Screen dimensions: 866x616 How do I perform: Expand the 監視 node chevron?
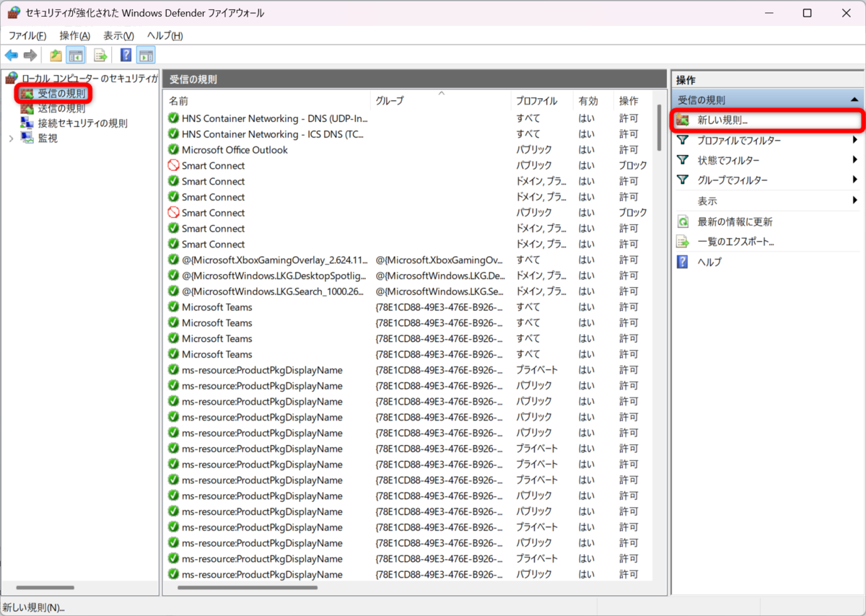(11, 138)
